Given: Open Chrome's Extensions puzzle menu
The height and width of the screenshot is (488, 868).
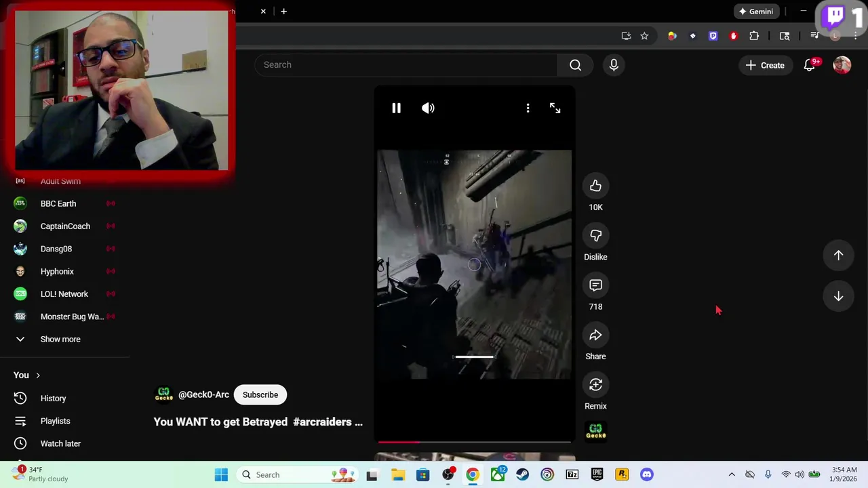Looking at the screenshot, I should pos(754,36).
